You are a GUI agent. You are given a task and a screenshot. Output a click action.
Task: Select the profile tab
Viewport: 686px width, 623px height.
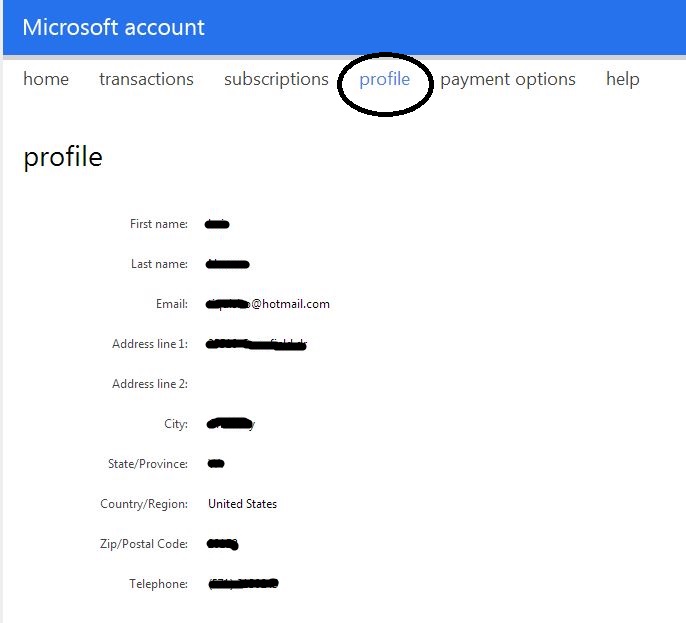click(385, 80)
